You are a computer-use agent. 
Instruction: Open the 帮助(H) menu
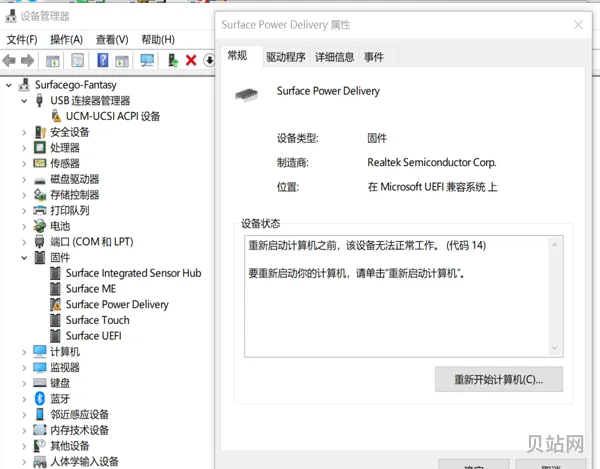(x=158, y=39)
